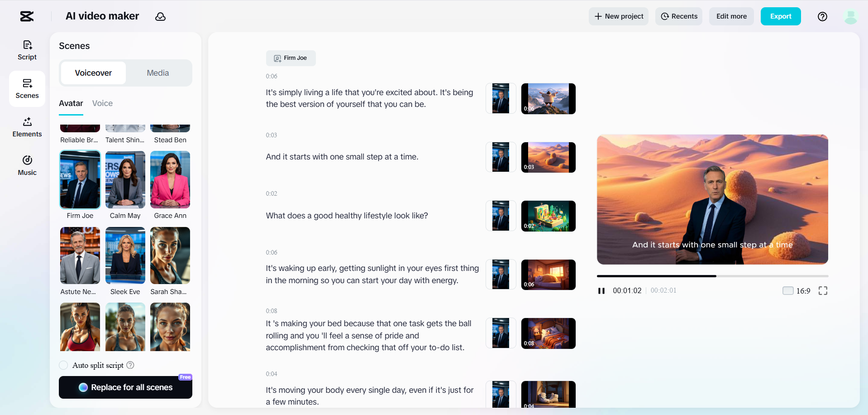868x415 pixels.
Task: Pause the video preview playback
Action: 601,290
